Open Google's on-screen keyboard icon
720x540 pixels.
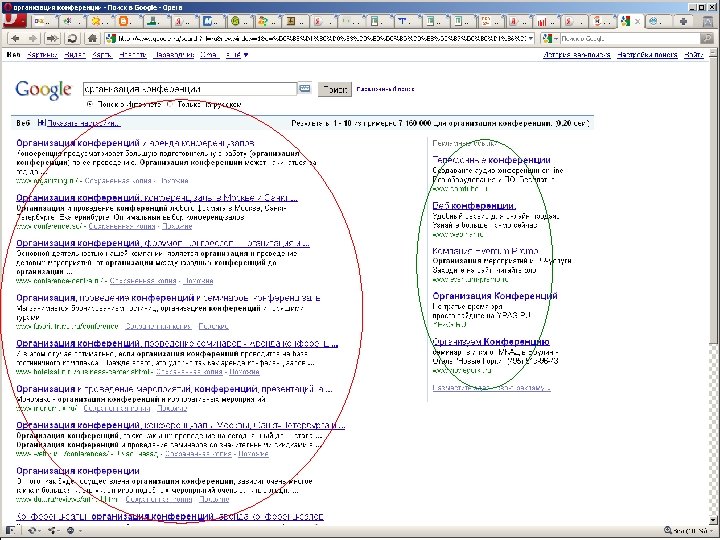(x=304, y=88)
